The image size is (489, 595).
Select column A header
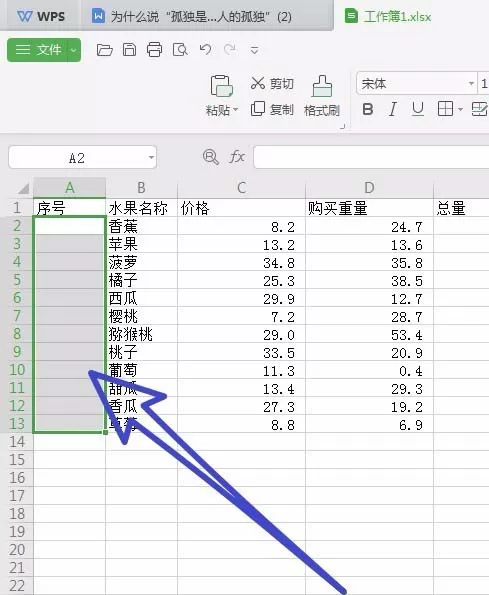point(69,188)
